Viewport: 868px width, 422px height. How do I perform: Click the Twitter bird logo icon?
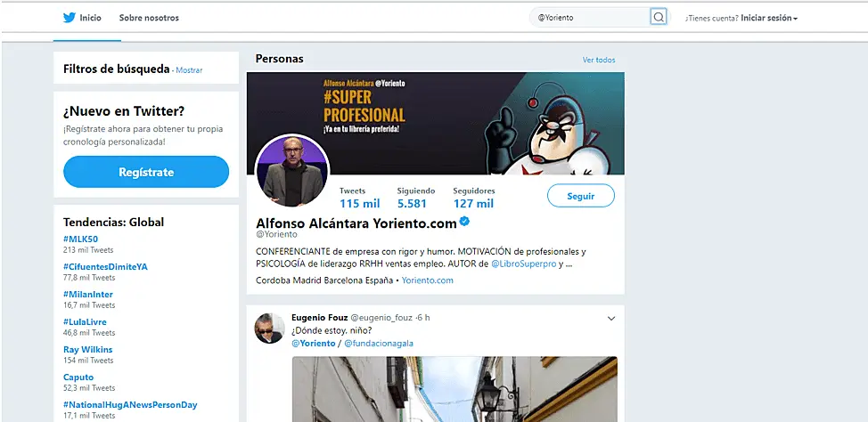[x=69, y=18]
